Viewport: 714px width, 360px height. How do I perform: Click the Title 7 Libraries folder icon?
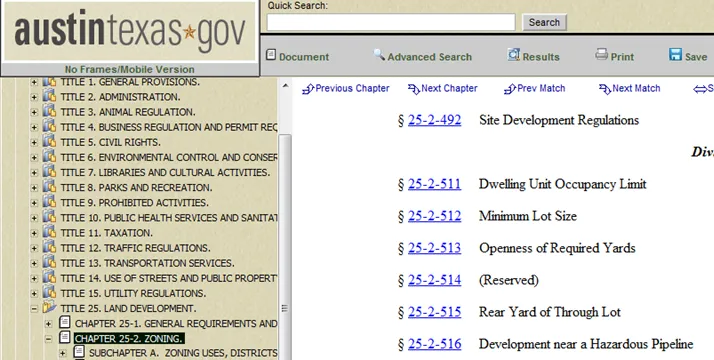click(49, 172)
